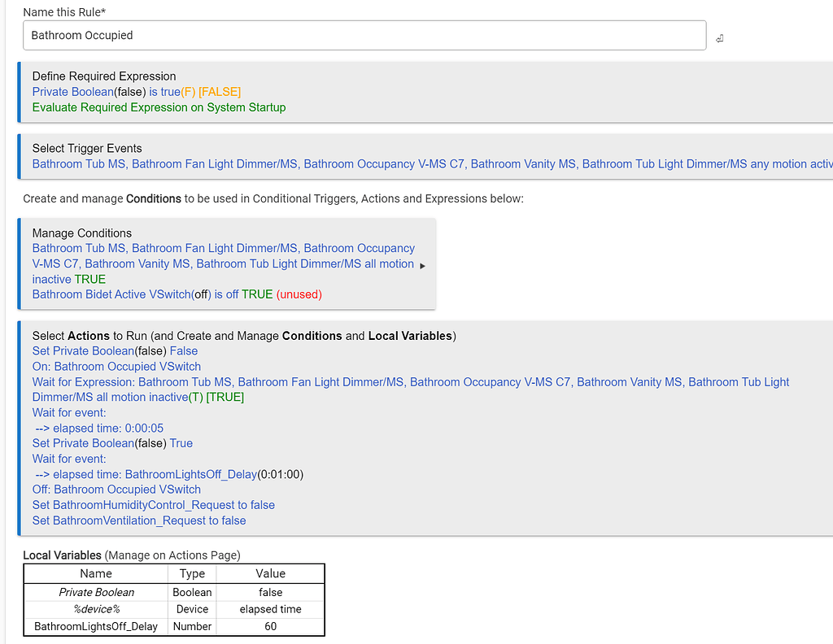Click the Set Private Boolean False action
Image resolution: width=833 pixels, height=644 pixels.
point(115,351)
